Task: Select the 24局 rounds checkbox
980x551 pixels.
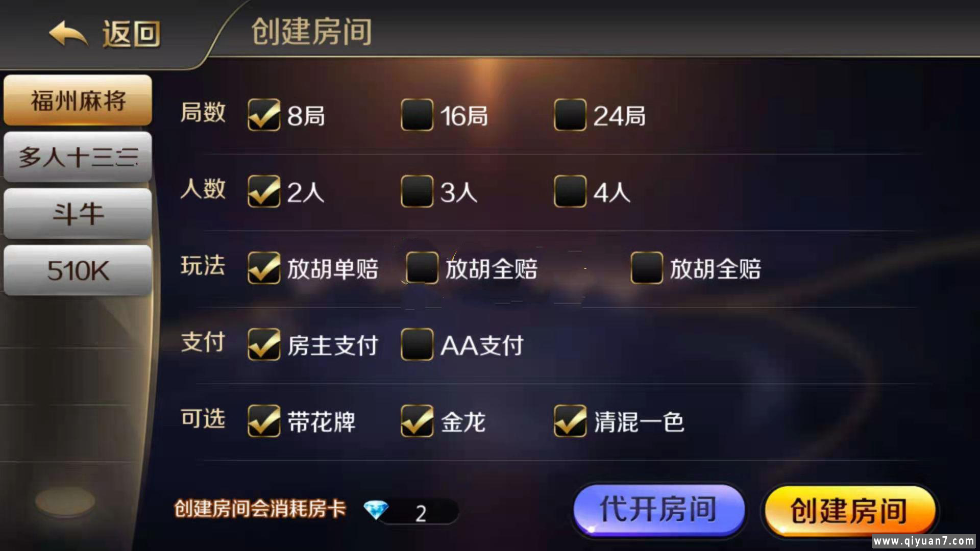Action: click(570, 115)
